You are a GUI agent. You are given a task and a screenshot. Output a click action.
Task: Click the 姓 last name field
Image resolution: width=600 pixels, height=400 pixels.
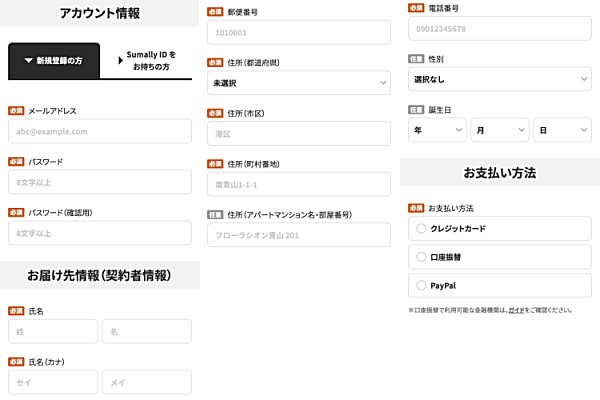(53, 331)
